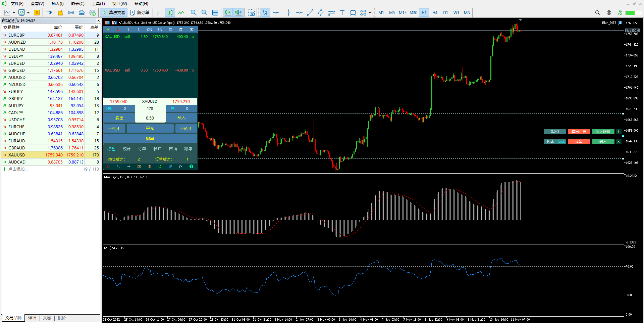Viewport: 644px width, 323px height.
Task: Toggle Algo Trading (算法交易) button
Action: click(113, 13)
